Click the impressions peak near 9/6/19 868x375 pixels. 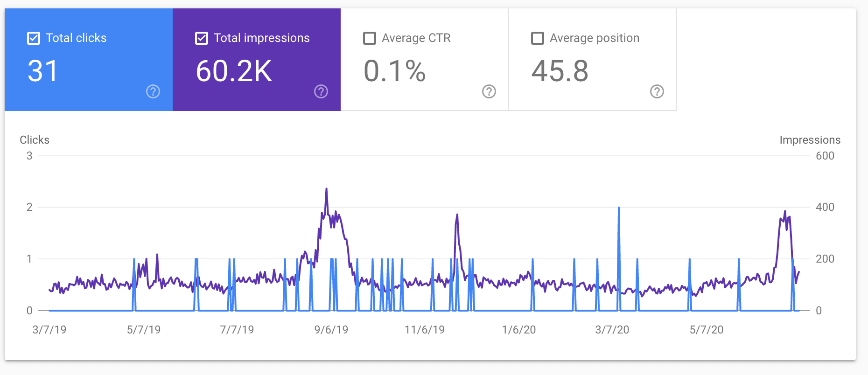click(326, 189)
